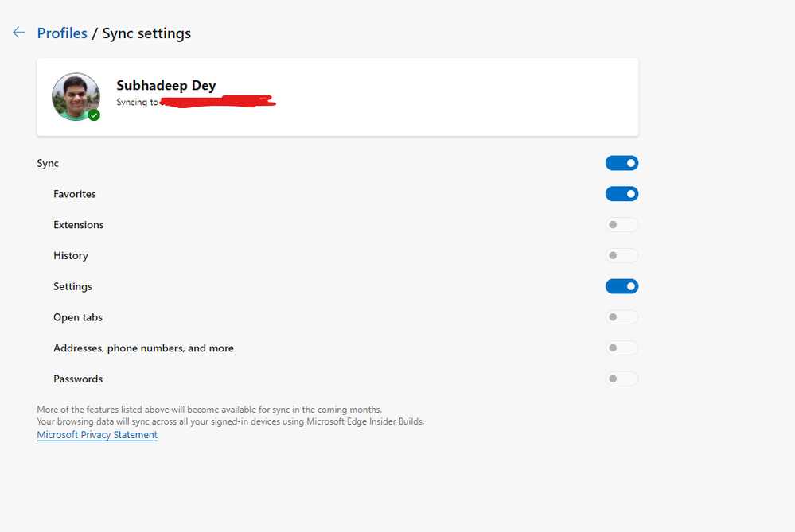Click the Passwords label
Viewport: 795px width, 532px height.
[x=78, y=379]
